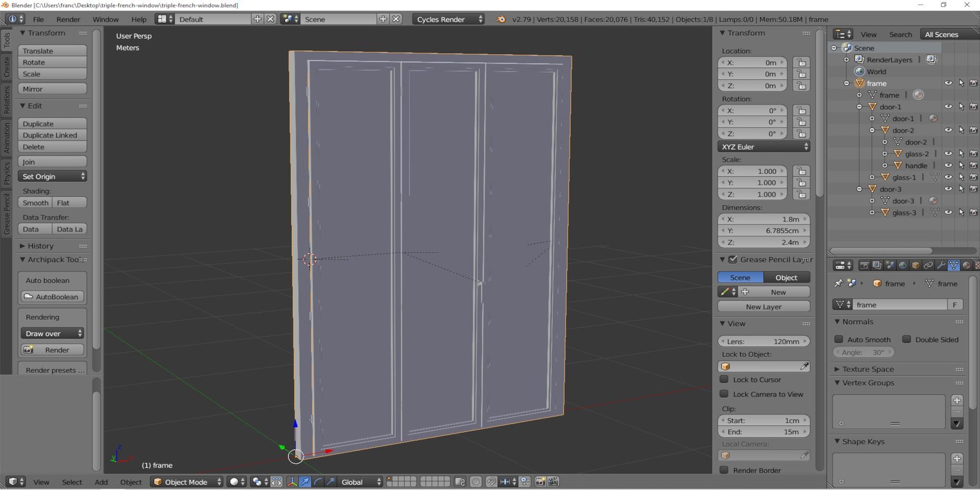The height and width of the screenshot is (490, 980).
Task: Click the OpenGL render image camera icon
Action: [540, 482]
